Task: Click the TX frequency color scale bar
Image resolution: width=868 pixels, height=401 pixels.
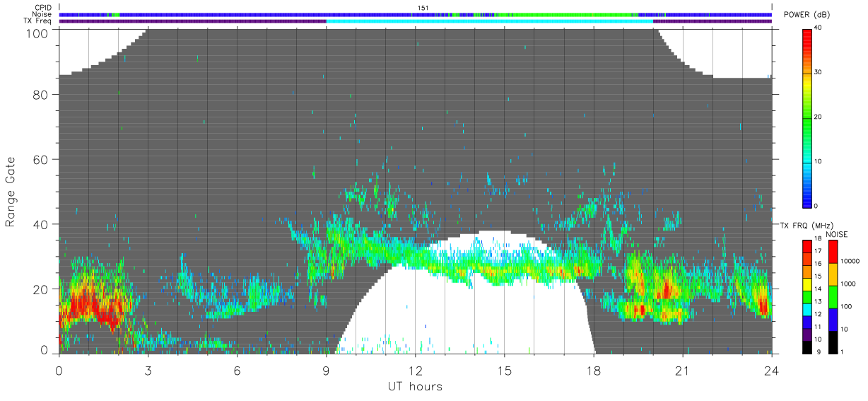Action: click(x=809, y=296)
